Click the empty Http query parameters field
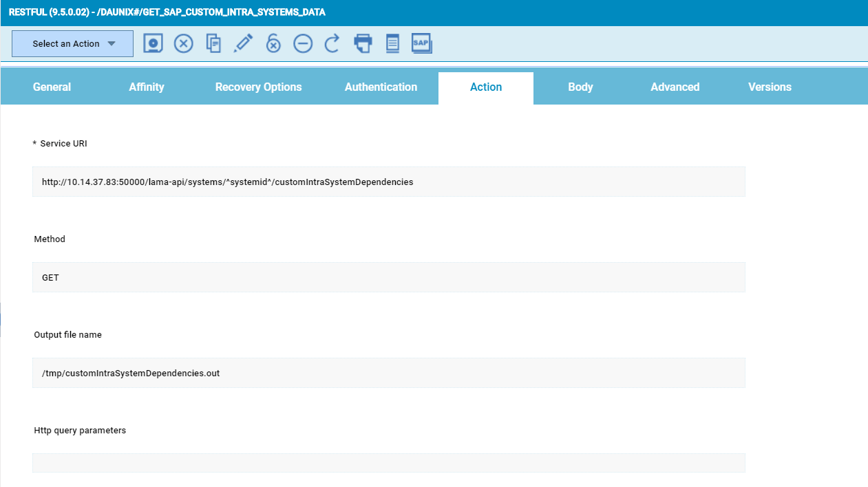Screen dimensions: 868x487 (x=388, y=463)
